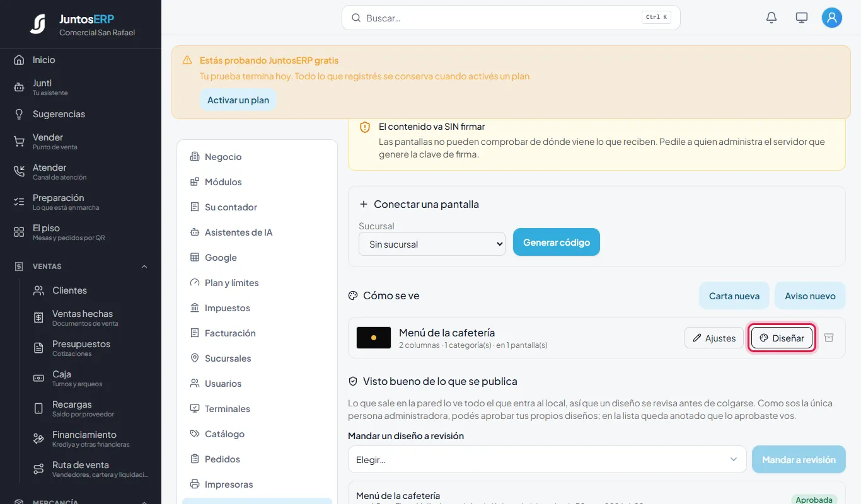Open Preparación checklist icon
Viewport: 861px width, 504px height.
click(x=19, y=202)
